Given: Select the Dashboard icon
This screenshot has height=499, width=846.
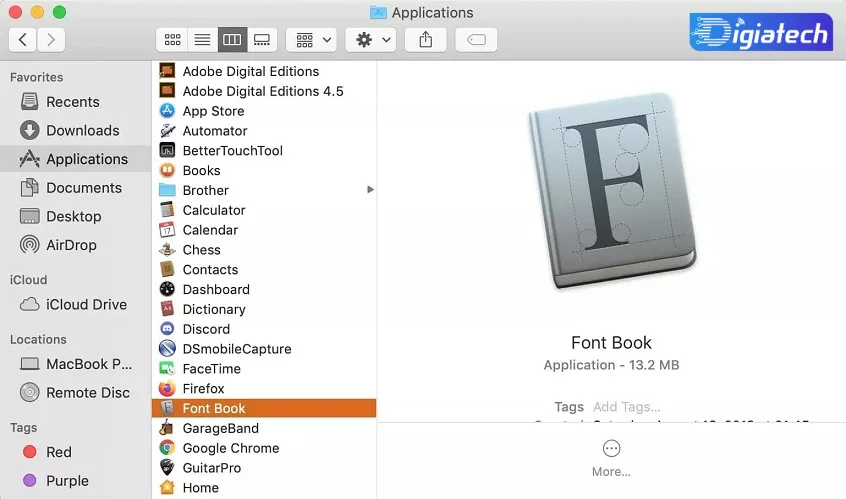Looking at the screenshot, I should 167,289.
